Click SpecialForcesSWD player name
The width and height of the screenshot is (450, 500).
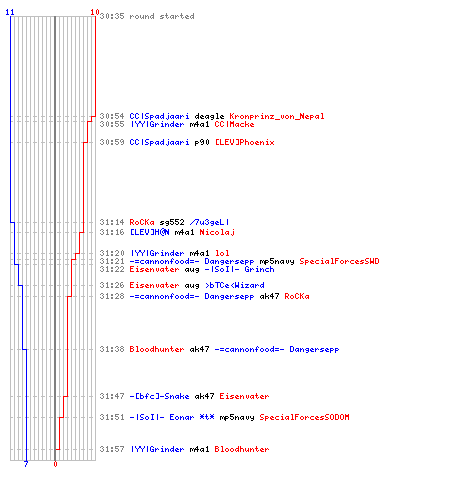(339, 261)
